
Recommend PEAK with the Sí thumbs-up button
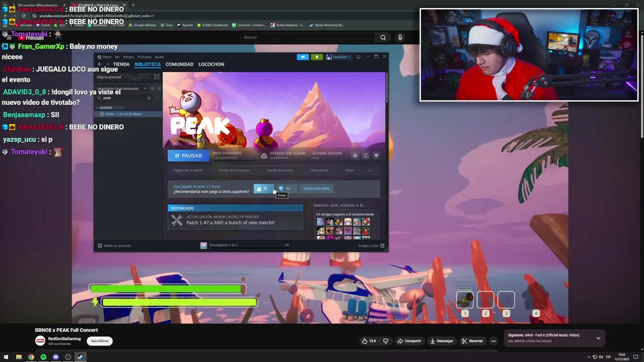point(264,189)
